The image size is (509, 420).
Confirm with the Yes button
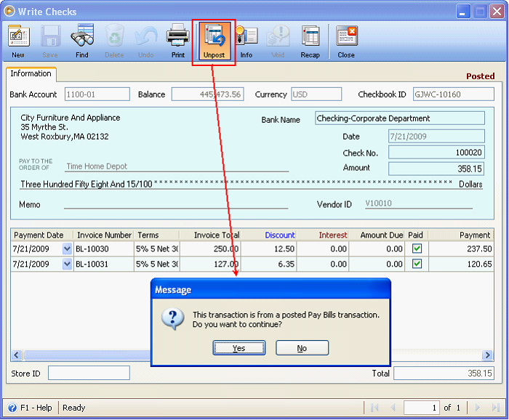coord(239,348)
